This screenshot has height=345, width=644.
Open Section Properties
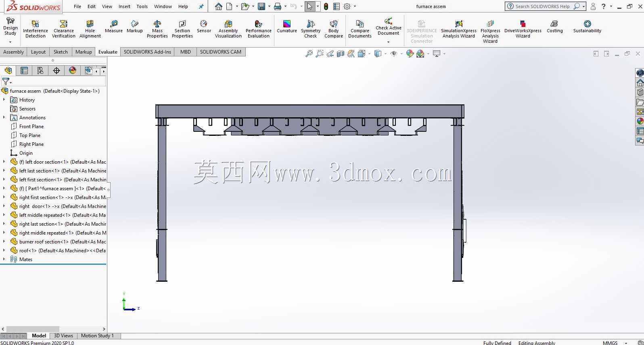(x=182, y=29)
